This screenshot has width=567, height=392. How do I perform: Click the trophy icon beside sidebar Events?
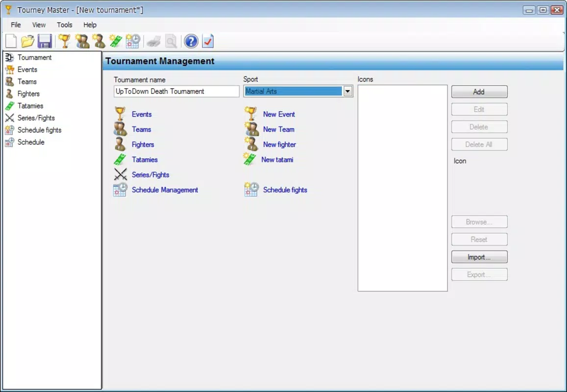[9, 70]
